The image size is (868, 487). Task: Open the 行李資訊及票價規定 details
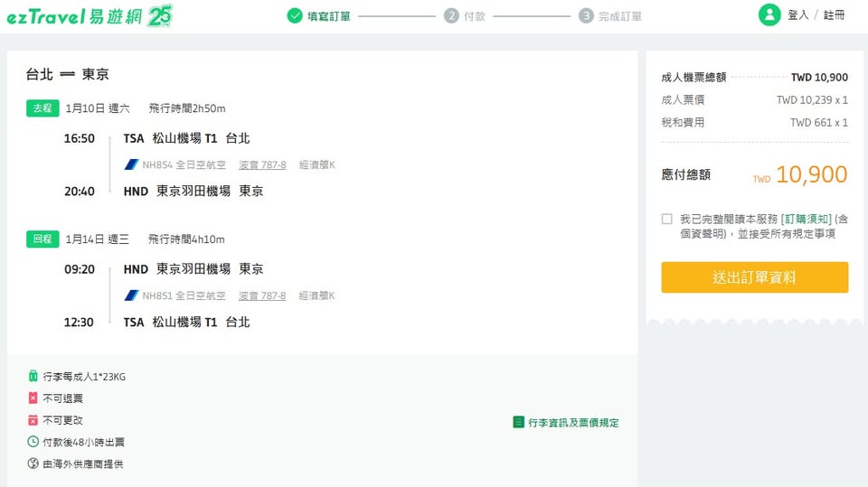[x=566, y=422]
